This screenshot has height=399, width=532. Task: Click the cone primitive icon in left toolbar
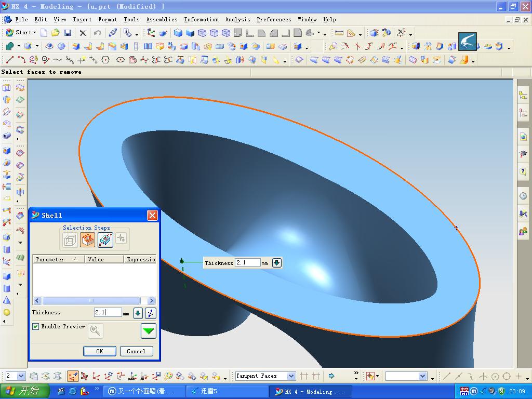point(7,300)
